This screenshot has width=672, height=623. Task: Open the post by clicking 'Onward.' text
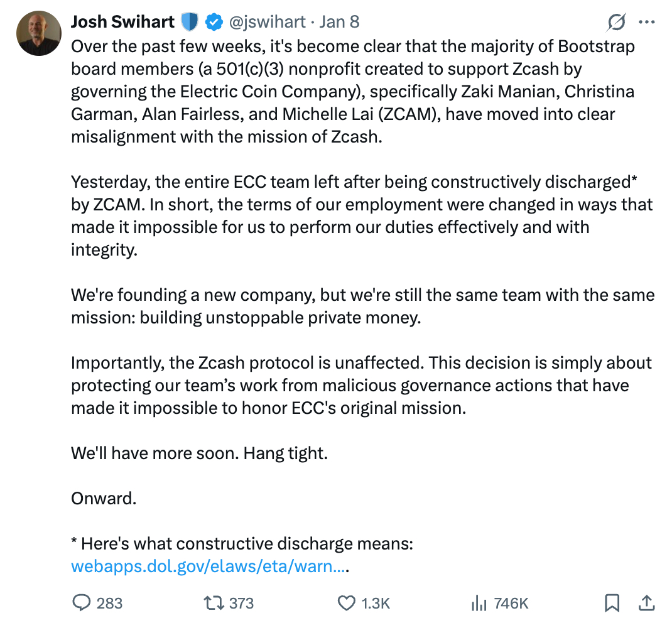(x=103, y=499)
